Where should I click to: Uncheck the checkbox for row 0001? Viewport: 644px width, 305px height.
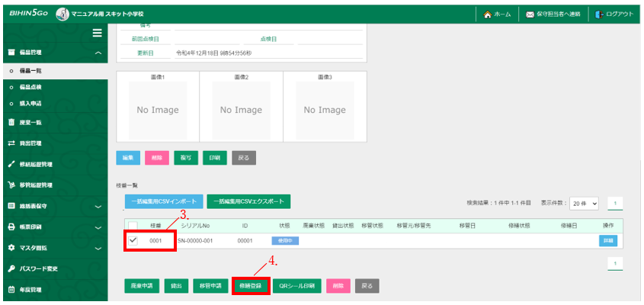[x=133, y=241]
